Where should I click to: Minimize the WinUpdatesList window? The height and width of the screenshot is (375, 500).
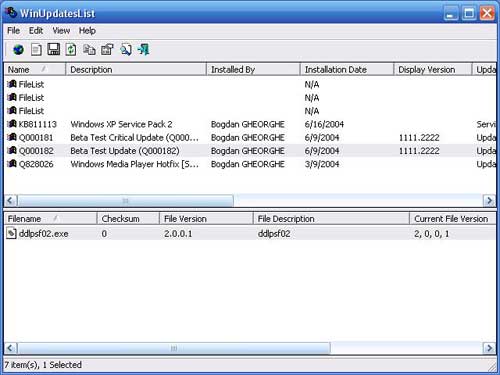[451, 14]
